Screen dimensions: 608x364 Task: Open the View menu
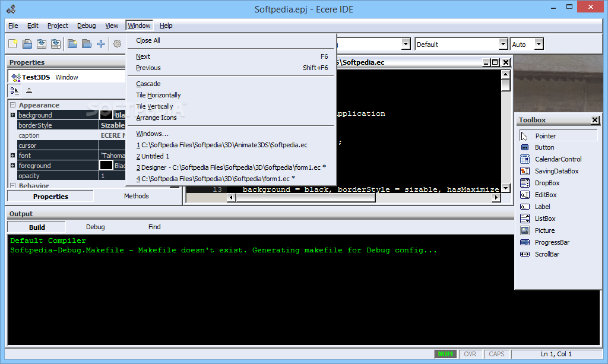coord(112,26)
